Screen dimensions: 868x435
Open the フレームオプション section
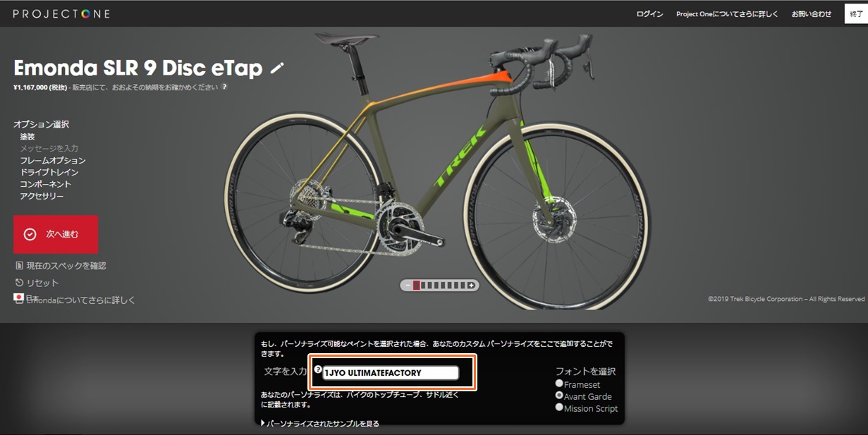[x=53, y=160]
